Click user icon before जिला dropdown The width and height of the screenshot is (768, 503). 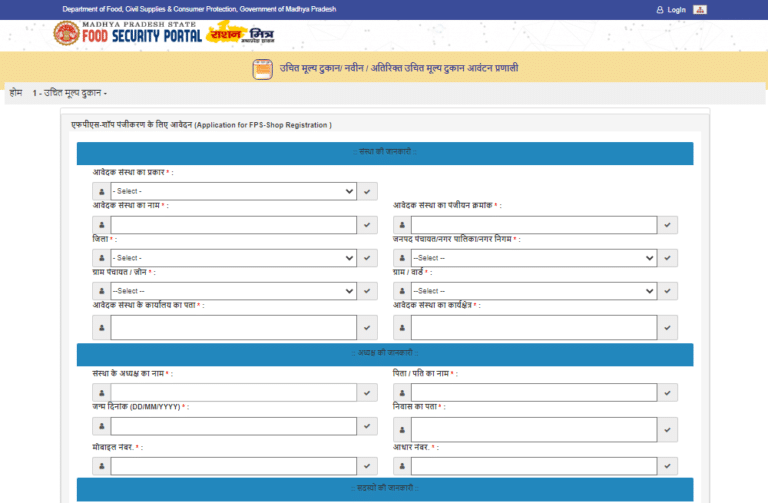pos(101,258)
